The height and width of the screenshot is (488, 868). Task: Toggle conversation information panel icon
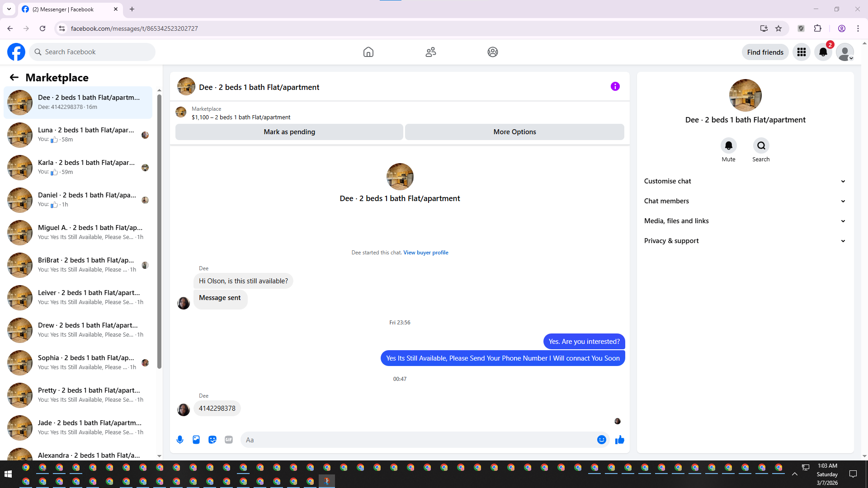(615, 86)
